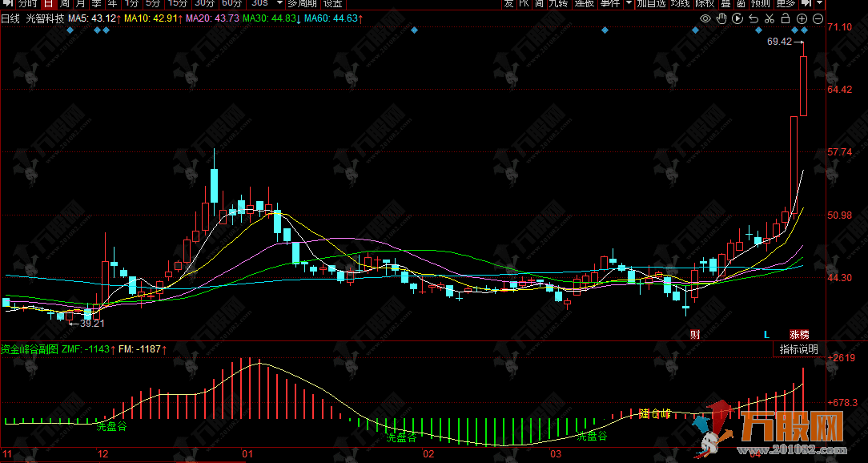Viewport: 868px width, 463px height.
Task: Toggle the 均线 moving average display
Action: click(680, 3)
